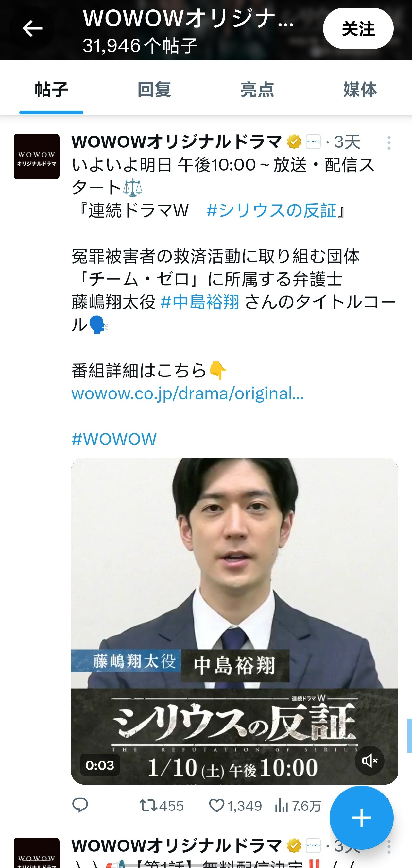Like the post with 1,349 likes

click(x=235, y=806)
